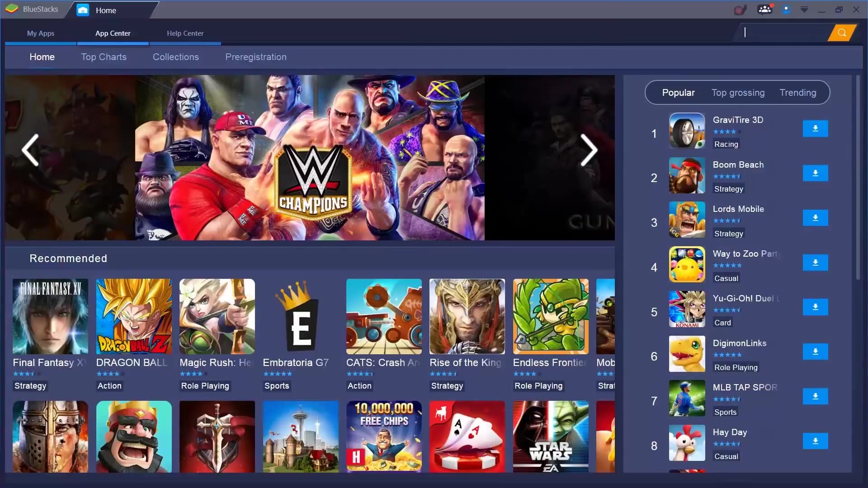Open Way to Zoo Party chick icon
This screenshot has height=488, width=868.
click(x=687, y=264)
